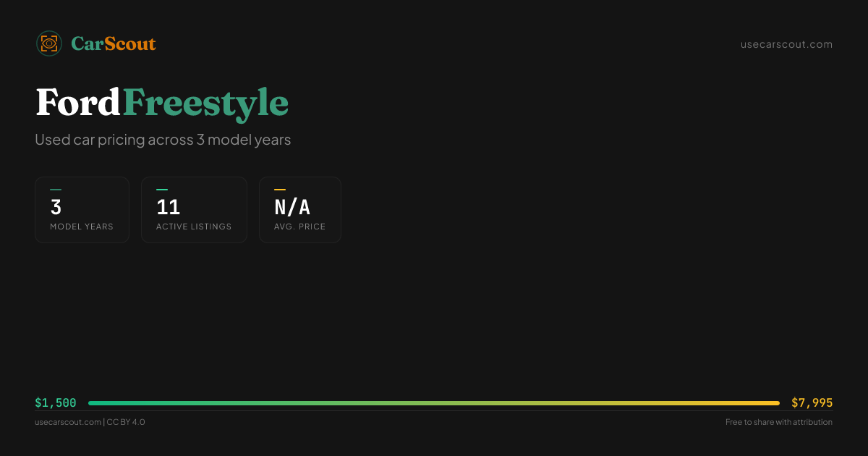Click the CarScout brand name text

pyautogui.click(x=114, y=44)
